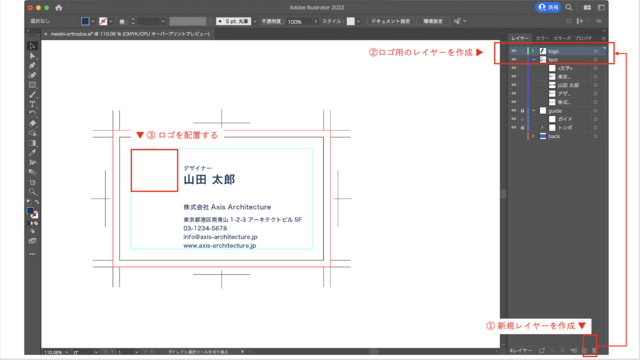This screenshot has width=640, height=360.
Task: Open the search icon in title bar
Action: pos(569,8)
